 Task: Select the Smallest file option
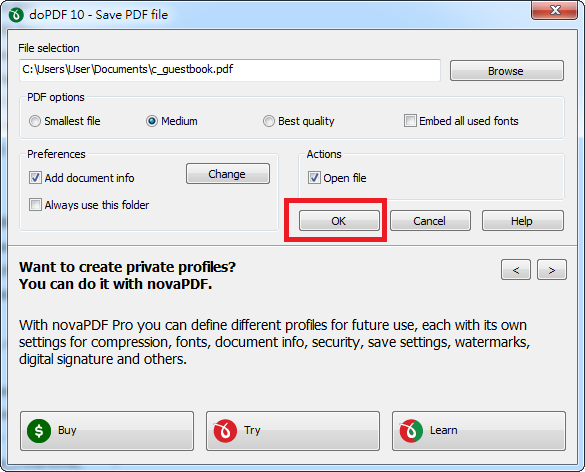(x=35, y=121)
